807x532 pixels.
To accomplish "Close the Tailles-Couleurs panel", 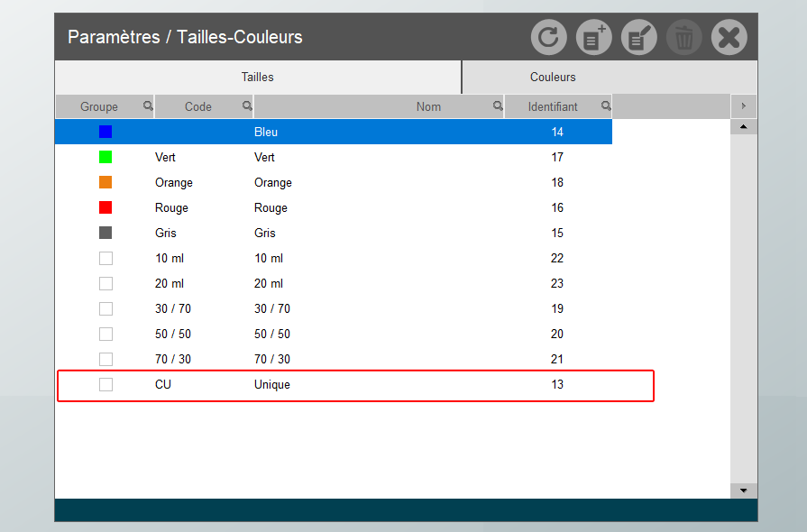I will (x=729, y=37).
